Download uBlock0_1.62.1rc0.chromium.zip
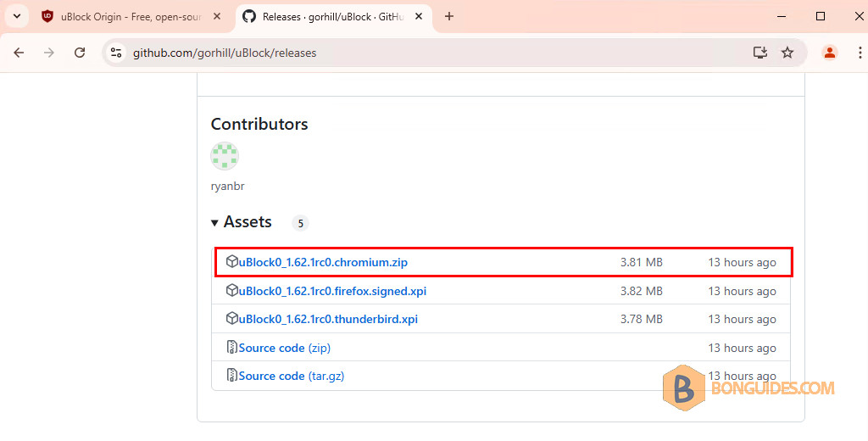Image resolution: width=868 pixels, height=441 pixels. [323, 262]
